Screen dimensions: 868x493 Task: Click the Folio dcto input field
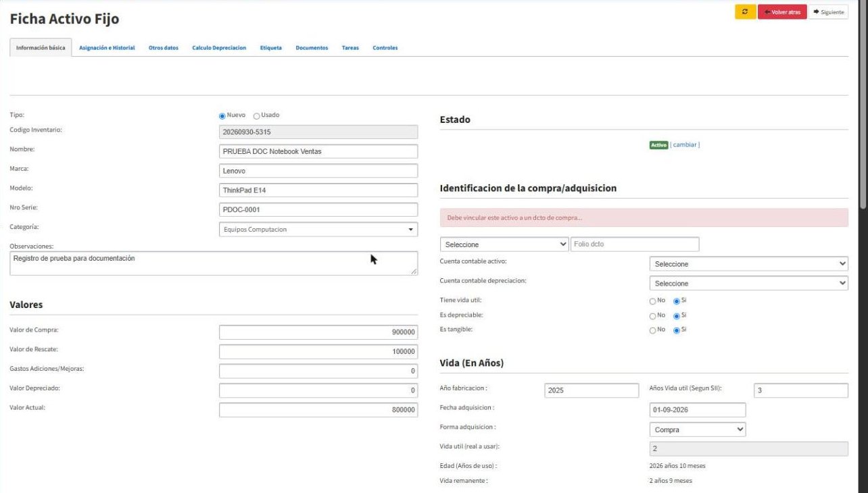(635, 244)
